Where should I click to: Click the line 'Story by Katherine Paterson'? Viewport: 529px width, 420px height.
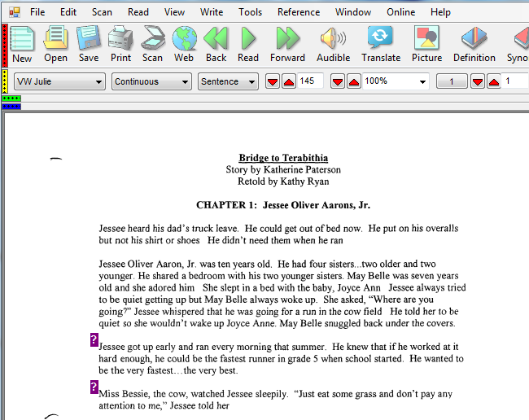coord(283,169)
